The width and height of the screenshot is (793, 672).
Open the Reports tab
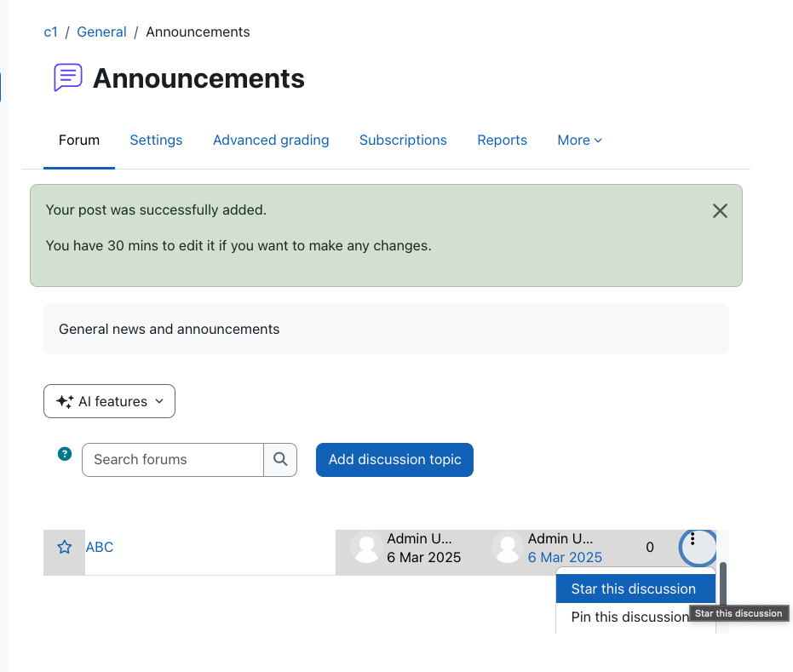(503, 140)
